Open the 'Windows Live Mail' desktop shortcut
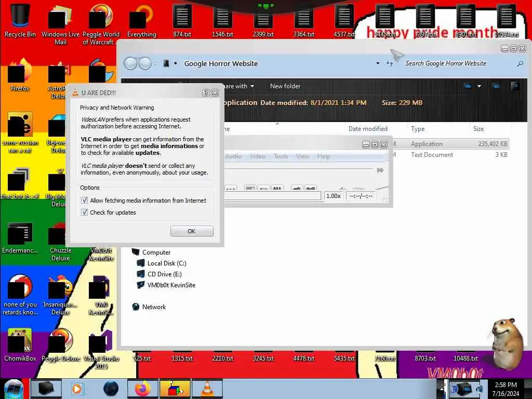This screenshot has width=532, height=399. (60, 24)
